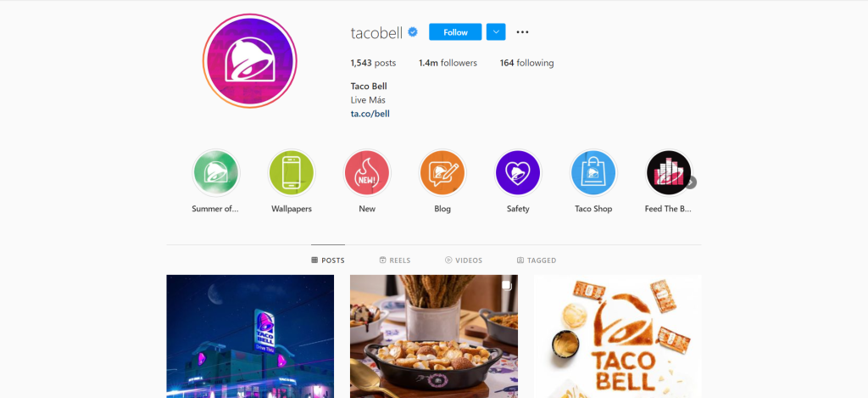View the 1.4m followers list
Image resolution: width=868 pixels, height=398 pixels.
pyautogui.click(x=448, y=63)
